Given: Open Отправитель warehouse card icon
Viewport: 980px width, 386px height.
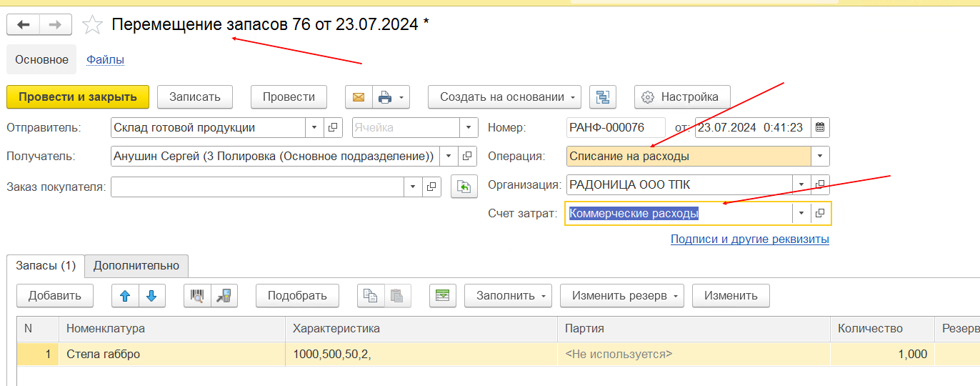Looking at the screenshot, I should (x=332, y=128).
